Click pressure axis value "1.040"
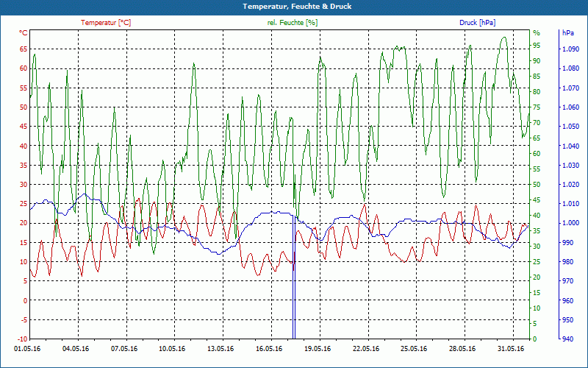The width and height of the screenshot is (588, 368). point(571,146)
